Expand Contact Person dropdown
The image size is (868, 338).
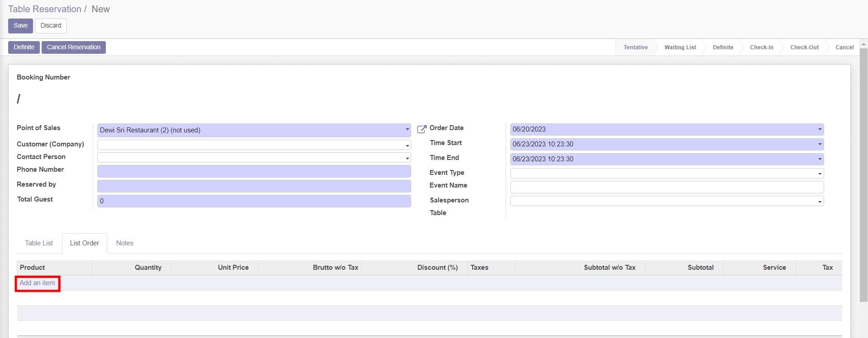click(407, 158)
